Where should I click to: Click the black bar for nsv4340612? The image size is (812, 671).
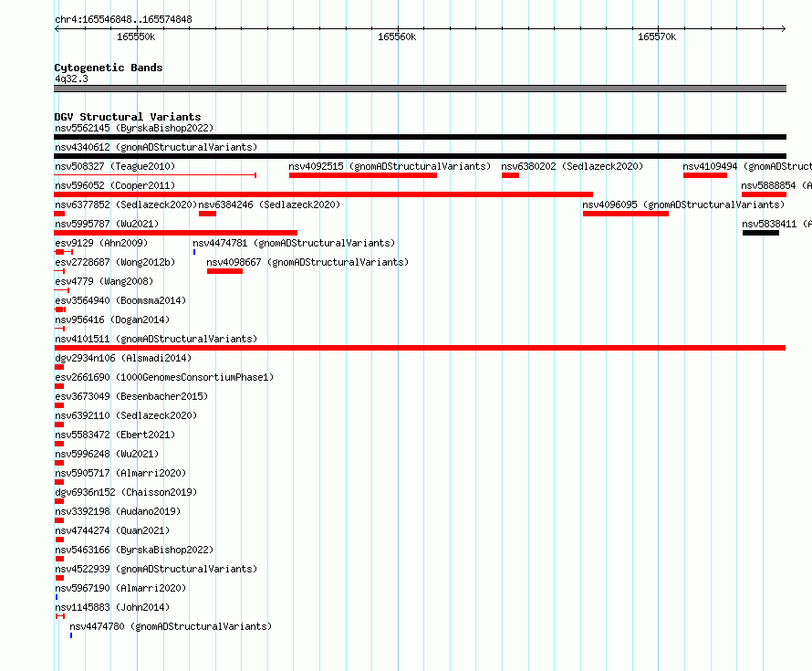tap(420, 156)
